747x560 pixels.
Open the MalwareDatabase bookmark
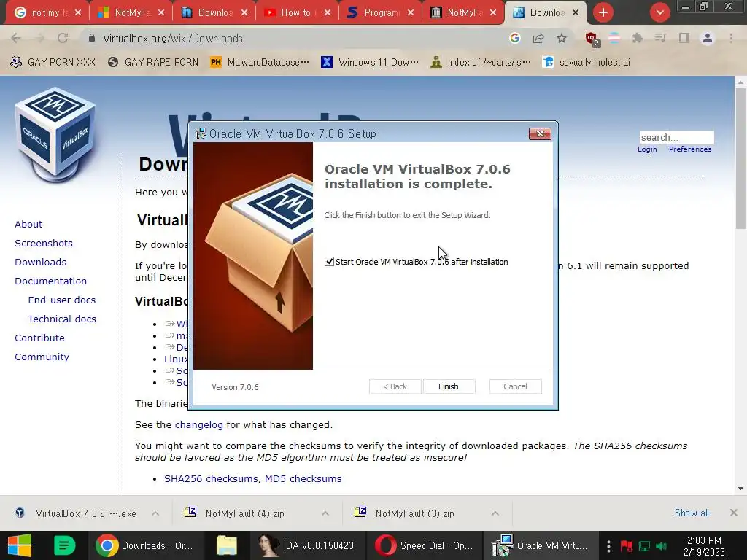pos(260,62)
